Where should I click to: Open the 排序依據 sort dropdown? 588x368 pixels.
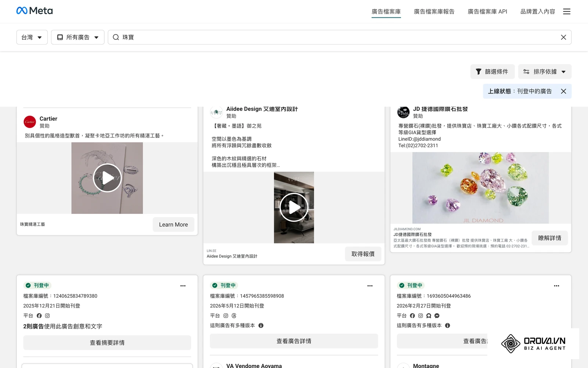[545, 71]
